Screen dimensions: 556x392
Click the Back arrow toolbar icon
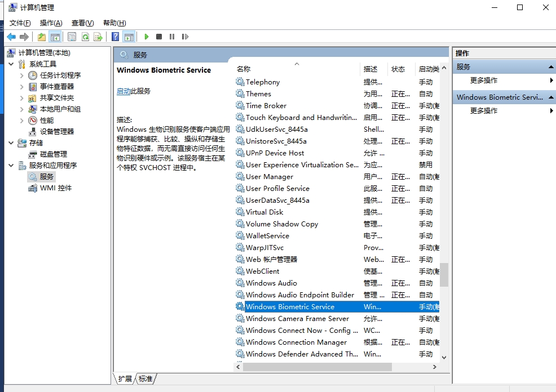click(11, 37)
